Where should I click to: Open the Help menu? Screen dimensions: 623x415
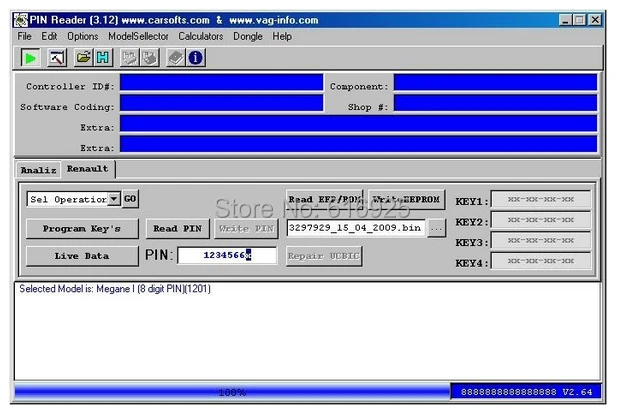(282, 37)
